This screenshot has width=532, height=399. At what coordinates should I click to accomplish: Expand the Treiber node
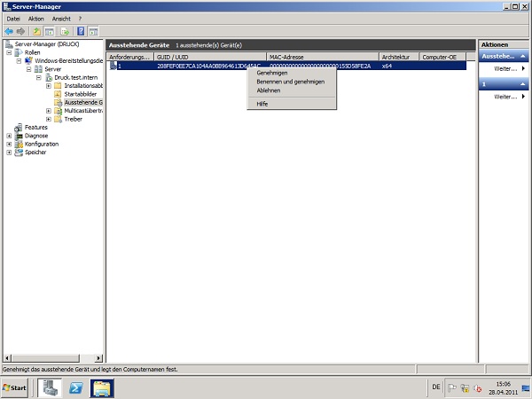[x=49, y=119]
